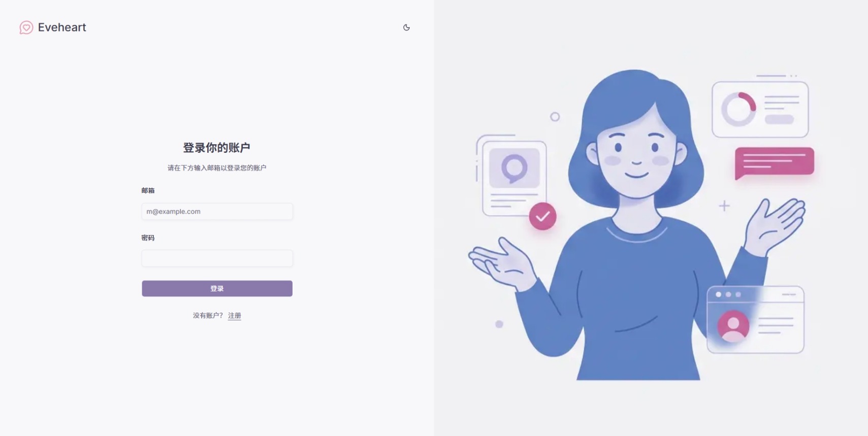Image resolution: width=868 pixels, height=436 pixels.
Task: Open the 注册 sign-up link
Action: point(235,315)
